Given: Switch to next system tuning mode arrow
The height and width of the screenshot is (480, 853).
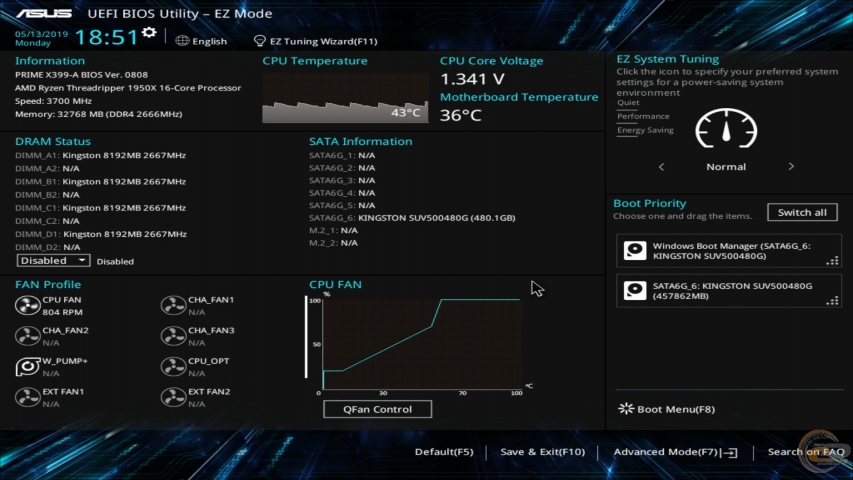Looking at the screenshot, I should [791, 167].
